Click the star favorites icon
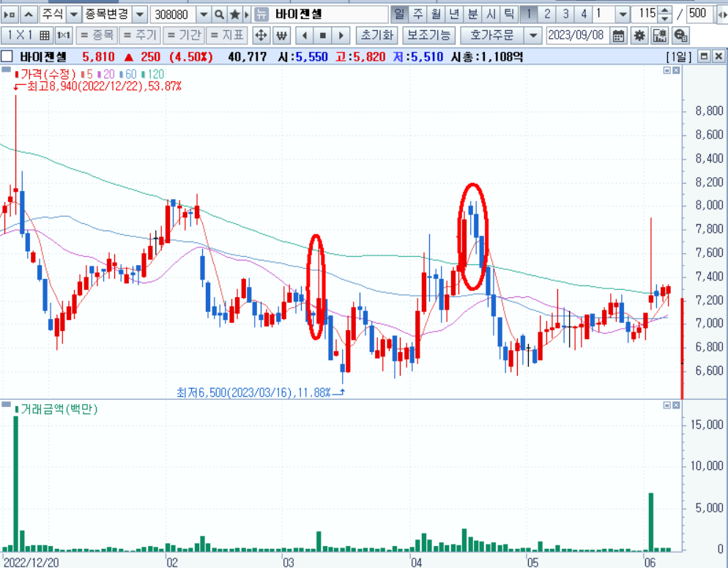Image resolution: width=728 pixels, height=568 pixels. coord(235,15)
